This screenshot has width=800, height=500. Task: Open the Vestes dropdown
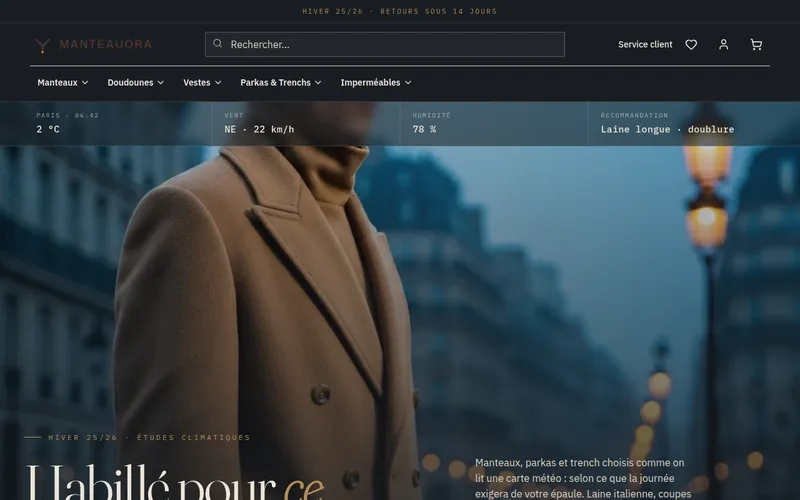202,83
